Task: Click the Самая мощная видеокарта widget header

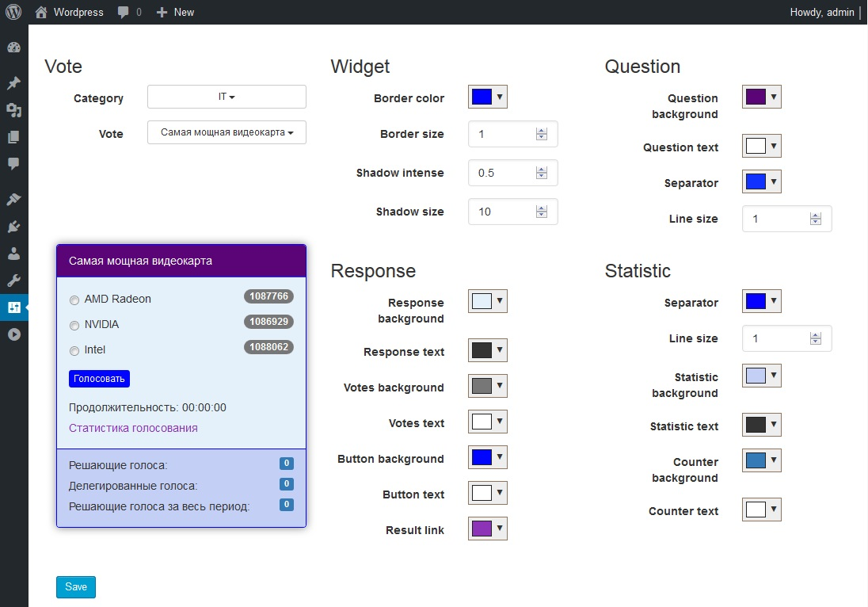Action: tap(181, 261)
